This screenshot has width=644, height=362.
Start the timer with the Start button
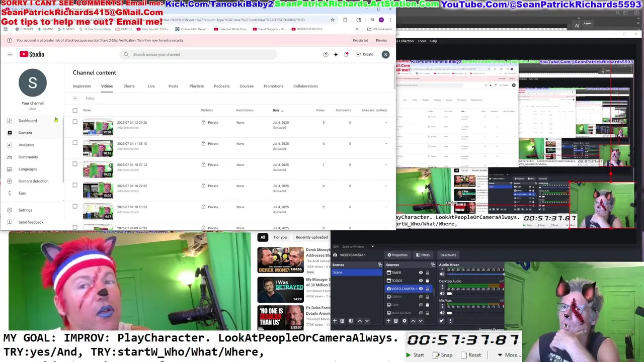click(415, 355)
